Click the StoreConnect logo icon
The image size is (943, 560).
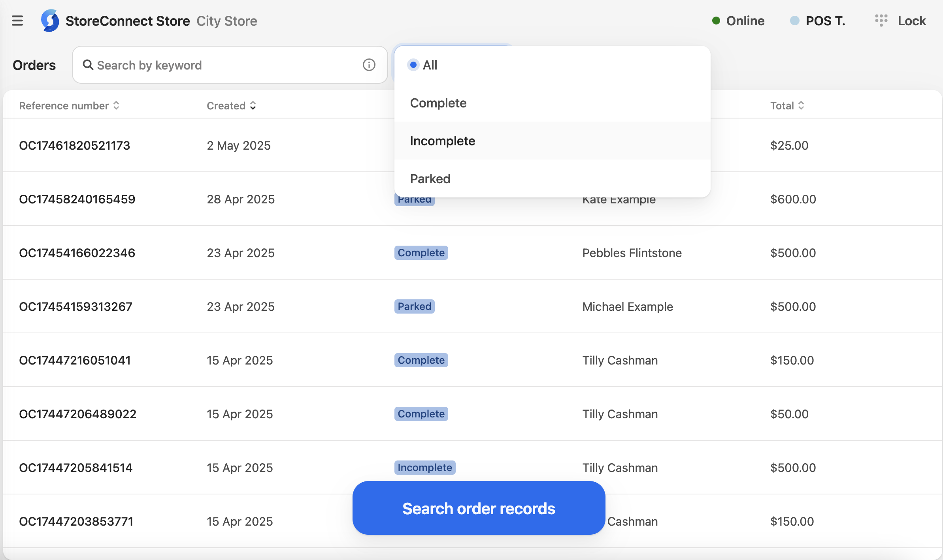[x=50, y=21]
